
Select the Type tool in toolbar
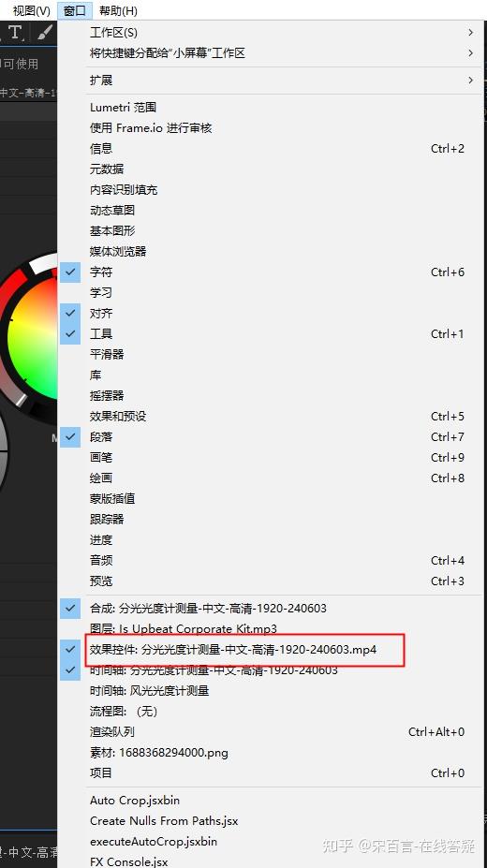tap(15, 33)
